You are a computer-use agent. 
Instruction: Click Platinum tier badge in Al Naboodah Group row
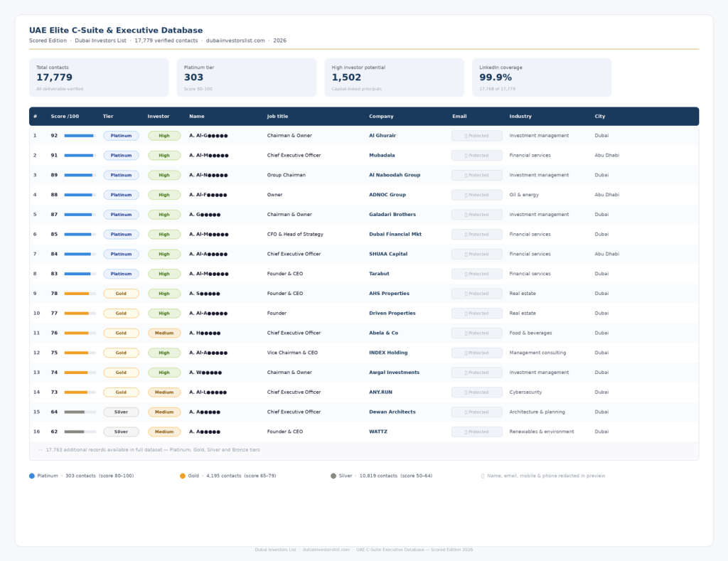(x=121, y=175)
